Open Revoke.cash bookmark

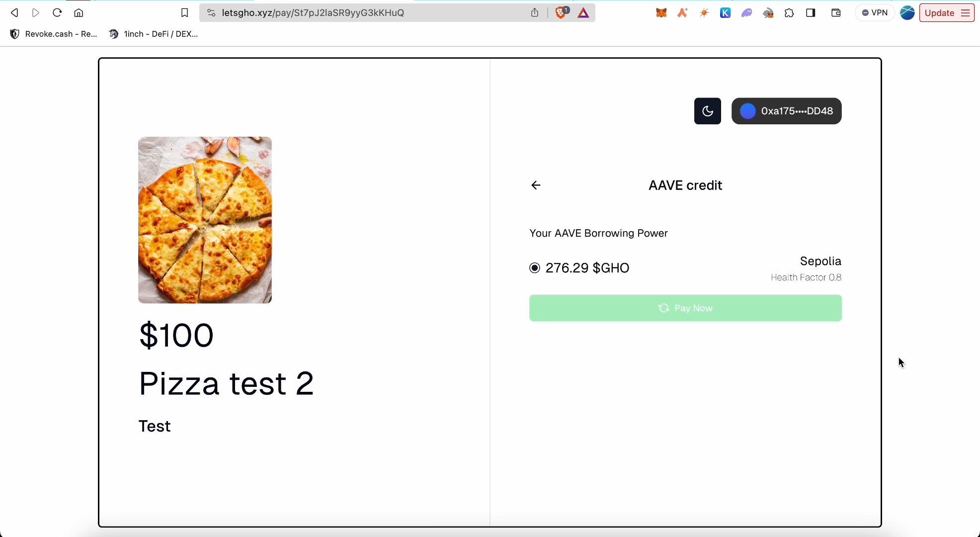[54, 34]
